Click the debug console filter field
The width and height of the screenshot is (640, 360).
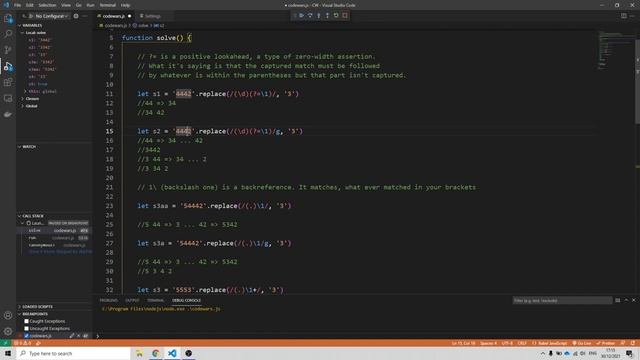coord(562,300)
